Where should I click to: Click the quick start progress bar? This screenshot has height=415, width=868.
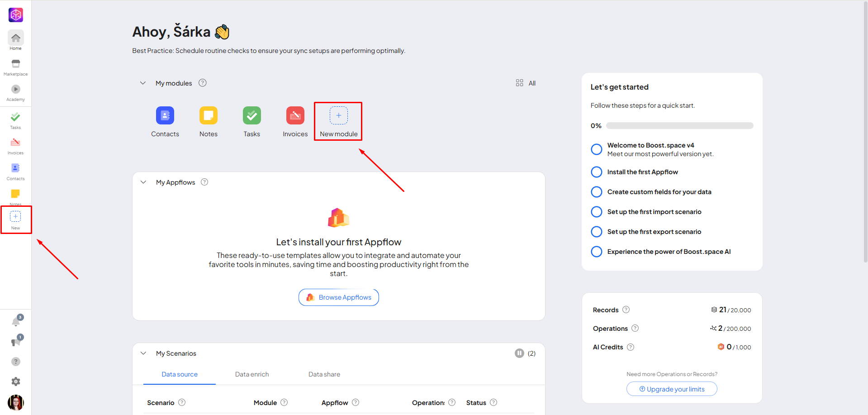click(680, 126)
